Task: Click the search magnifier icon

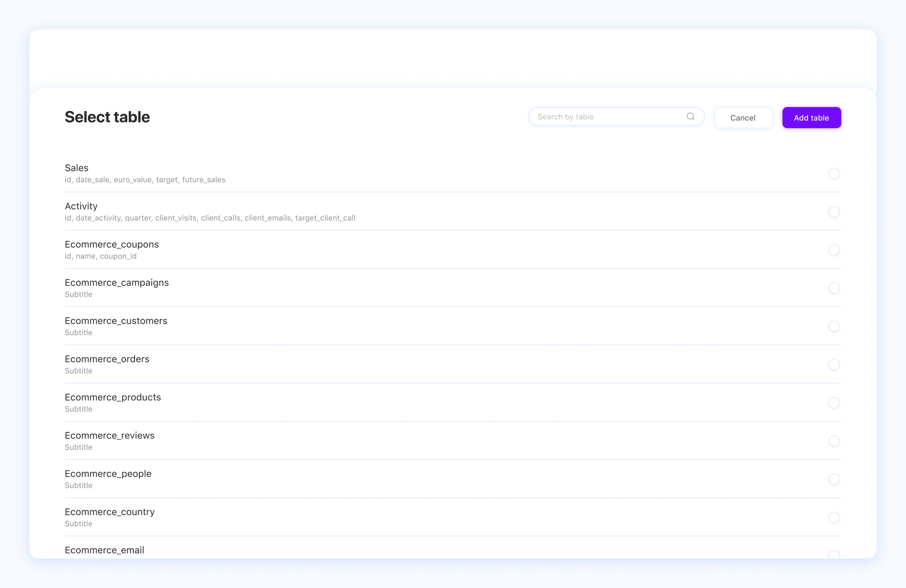Action: (x=690, y=116)
